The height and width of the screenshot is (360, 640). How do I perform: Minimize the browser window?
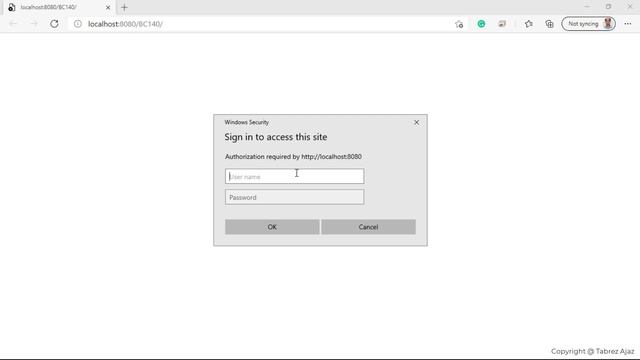[x=587, y=7]
